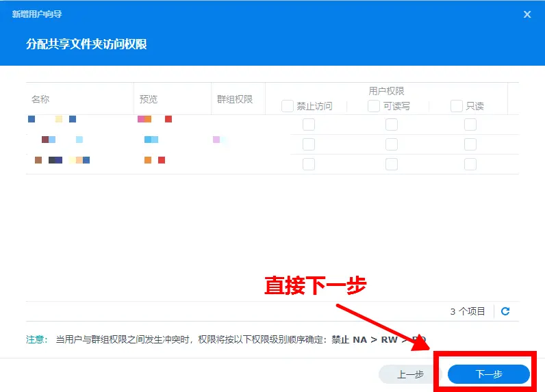
Task: Check 只读 for the third shared folder
Action: (470, 164)
